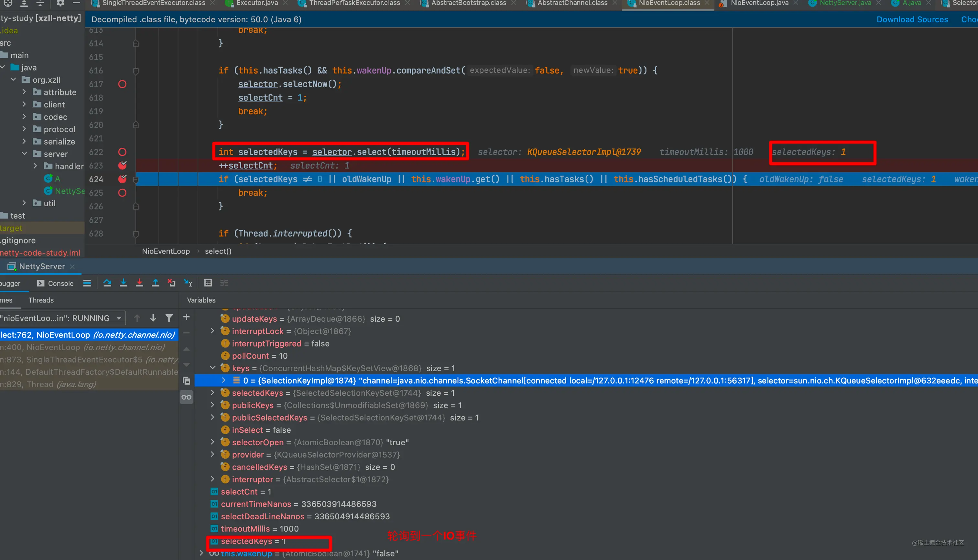The width and height of the screenshot is (978, 560).
Task: Close the ThreadPerTaskExecutor.class tab
Action: click(407, 3)
